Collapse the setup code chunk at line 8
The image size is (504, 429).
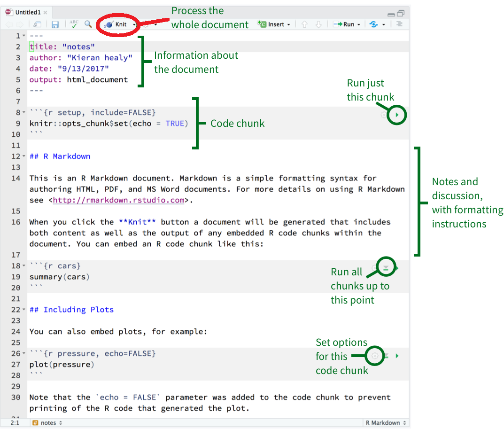tap(24, 113)
